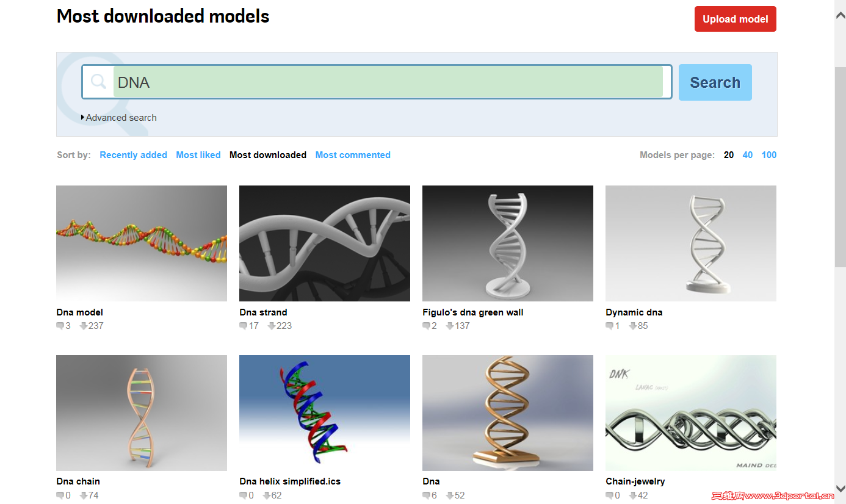This screenshot has height=504, width=846.
Task: Show 40 models per page
Action: (747, 155)
